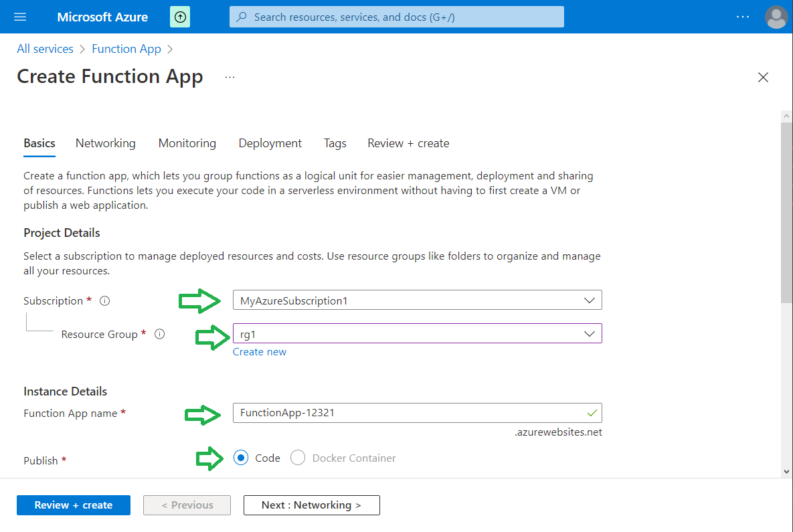Click the Publish field label

(40, 460)
